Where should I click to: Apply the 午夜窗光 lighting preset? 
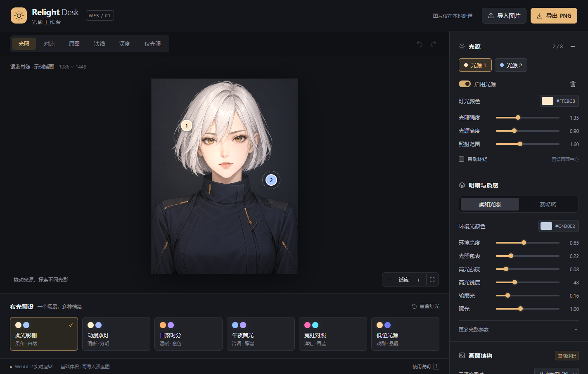tap(261, 334)
